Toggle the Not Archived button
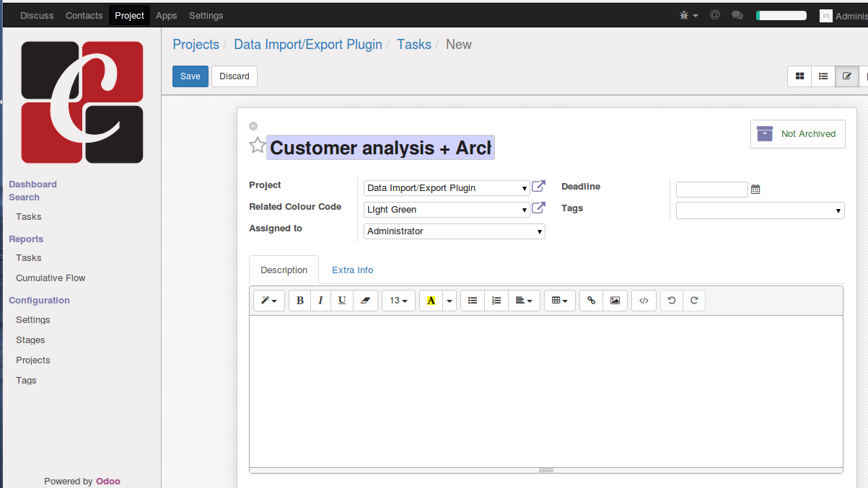Viewport: 868px width, 488px height. click(x=797, y=134)
